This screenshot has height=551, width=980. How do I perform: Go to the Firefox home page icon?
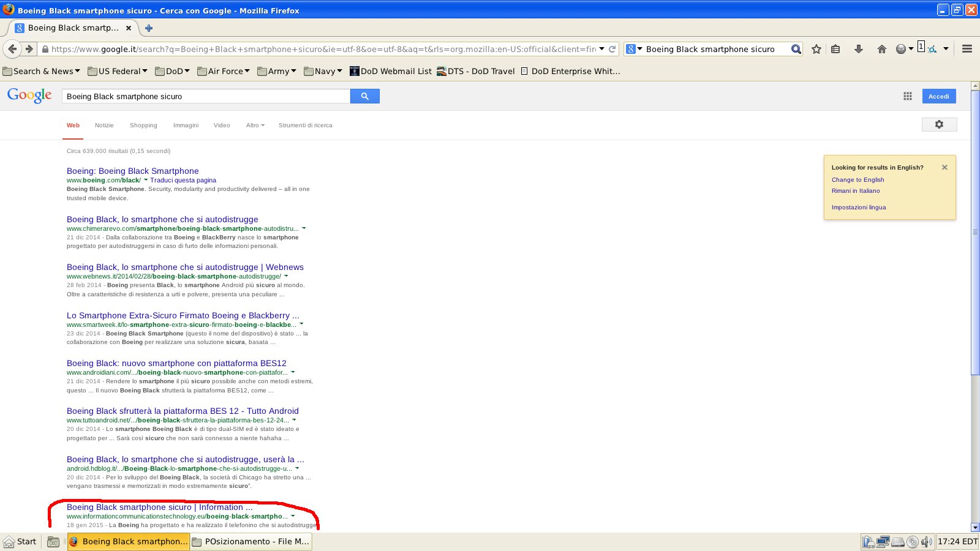pos(881,49)
